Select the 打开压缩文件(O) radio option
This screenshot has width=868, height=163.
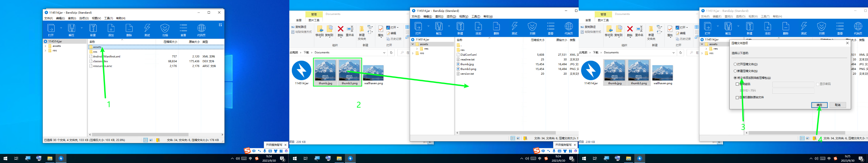point(735,64)
